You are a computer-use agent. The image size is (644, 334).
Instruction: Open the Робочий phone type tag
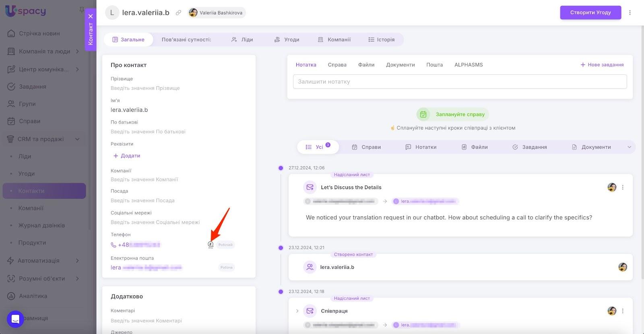coord(225,245)
